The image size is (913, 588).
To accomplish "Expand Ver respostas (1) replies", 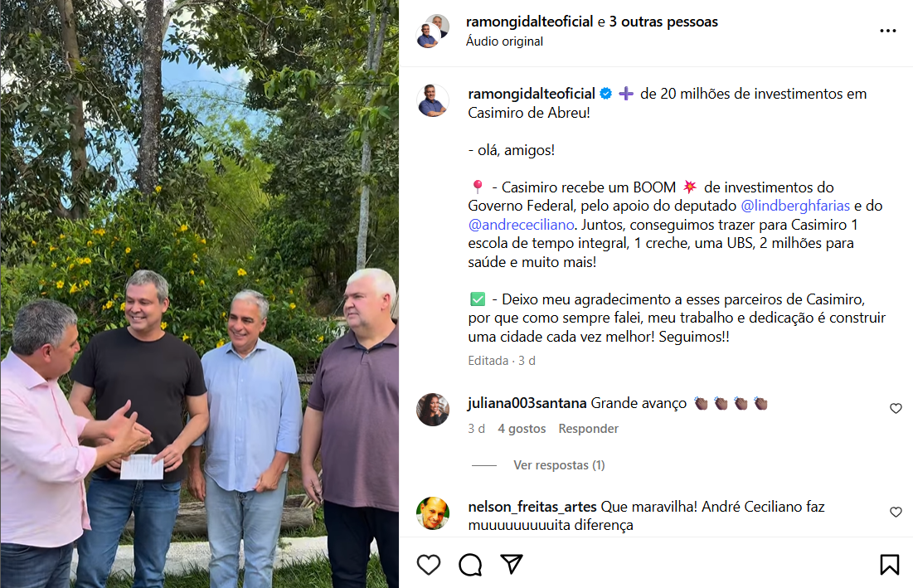I will tap(559, 465).
